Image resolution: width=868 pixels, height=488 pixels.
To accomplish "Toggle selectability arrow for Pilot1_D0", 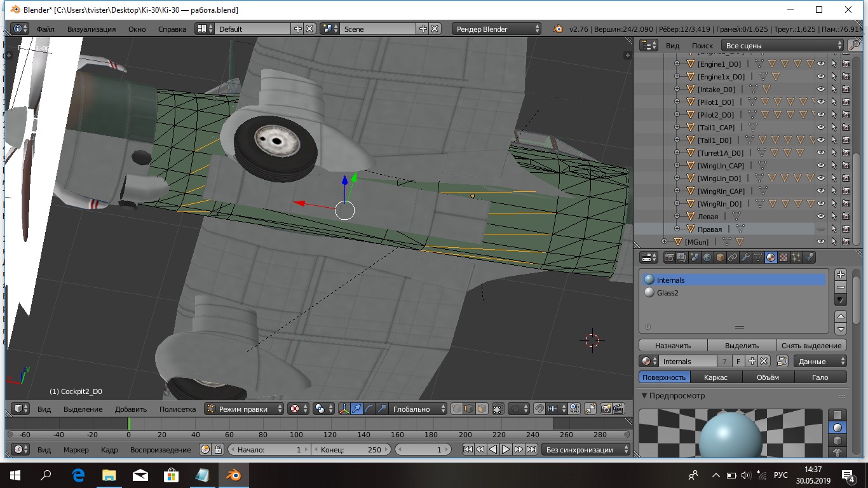I will point(834,102).
